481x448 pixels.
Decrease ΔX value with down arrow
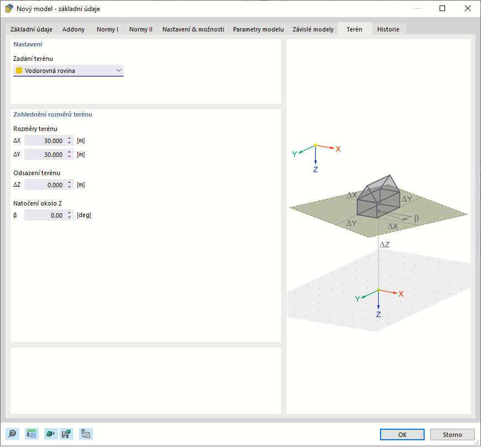[70, 143]
